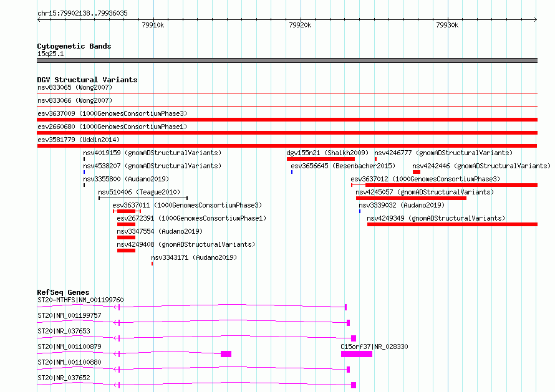Viewport: 555px width, 392px height.
Task: Select ST20|NM_001100880 transcript label
Action: [69, 362]
